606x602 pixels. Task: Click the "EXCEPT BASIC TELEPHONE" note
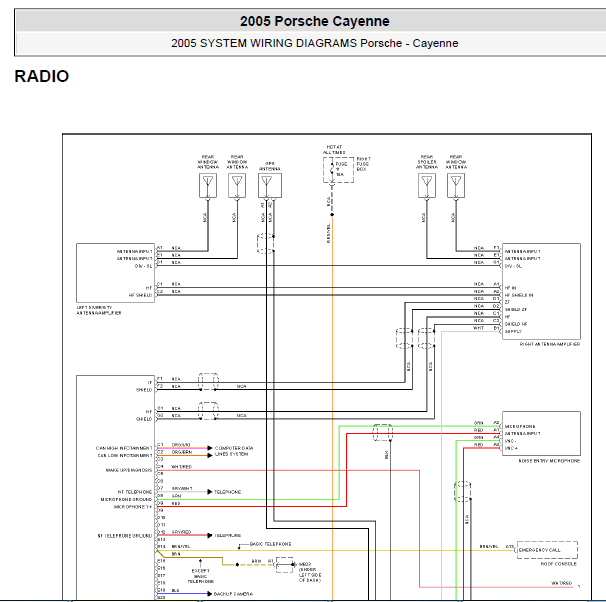201,576
